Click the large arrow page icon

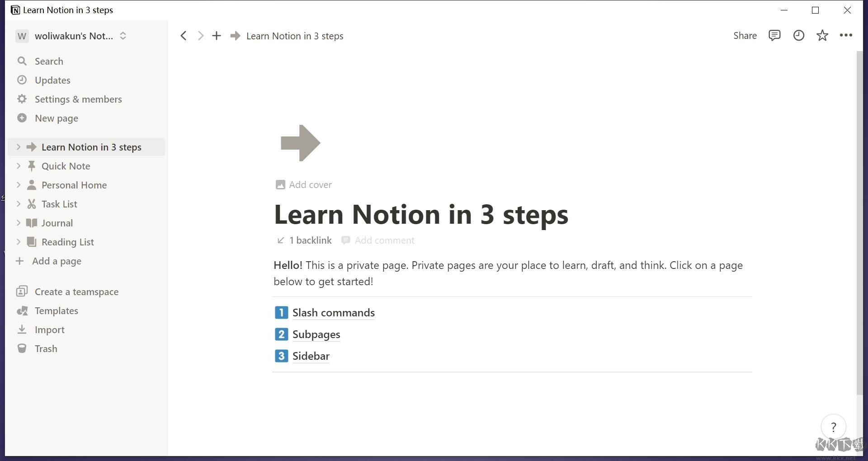point(301,143)
